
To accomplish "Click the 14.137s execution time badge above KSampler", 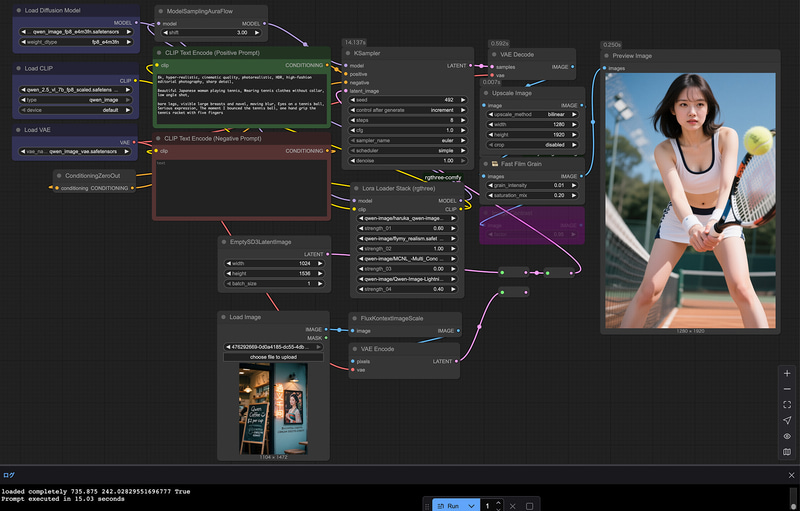I will click(355, 42).
